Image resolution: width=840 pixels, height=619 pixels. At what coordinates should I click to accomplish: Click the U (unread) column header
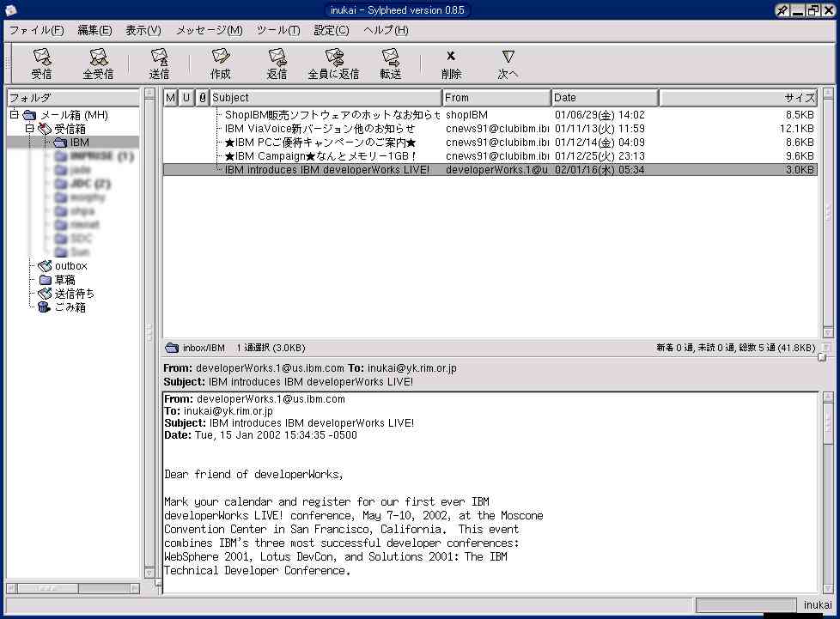point(186,98)
